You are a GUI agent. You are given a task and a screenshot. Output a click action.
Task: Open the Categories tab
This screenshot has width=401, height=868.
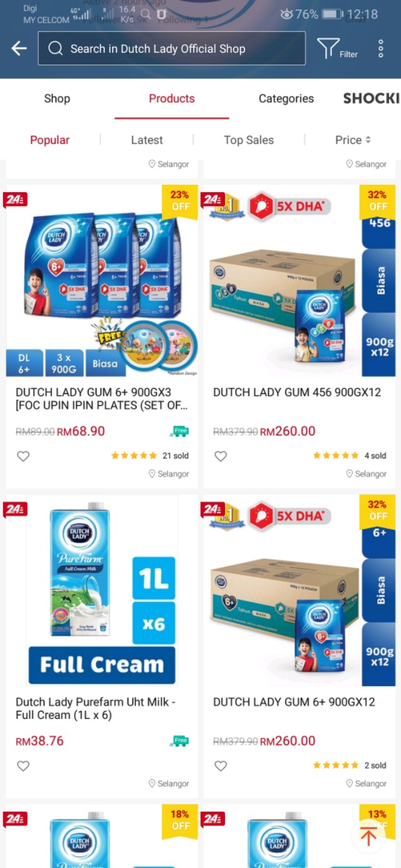pos(286,98)
